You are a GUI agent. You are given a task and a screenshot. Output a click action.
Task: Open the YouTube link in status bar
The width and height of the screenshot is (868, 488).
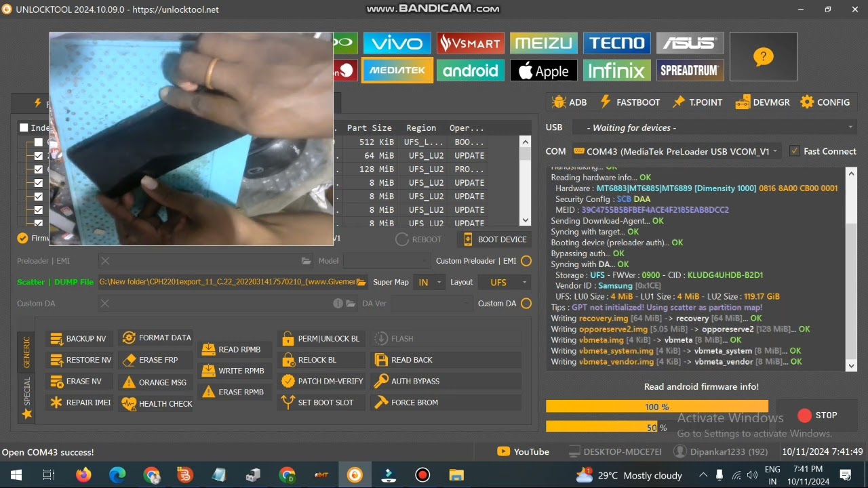(x=523, y=452)
